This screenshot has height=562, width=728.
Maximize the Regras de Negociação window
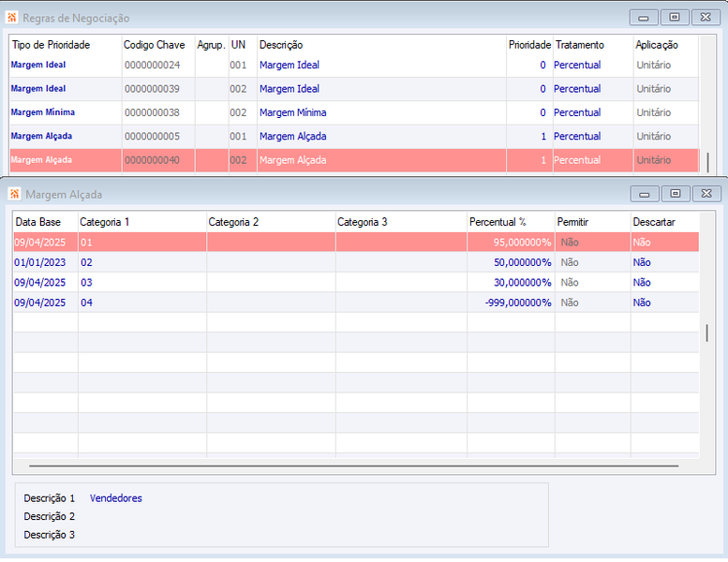(x=675, y=18)
